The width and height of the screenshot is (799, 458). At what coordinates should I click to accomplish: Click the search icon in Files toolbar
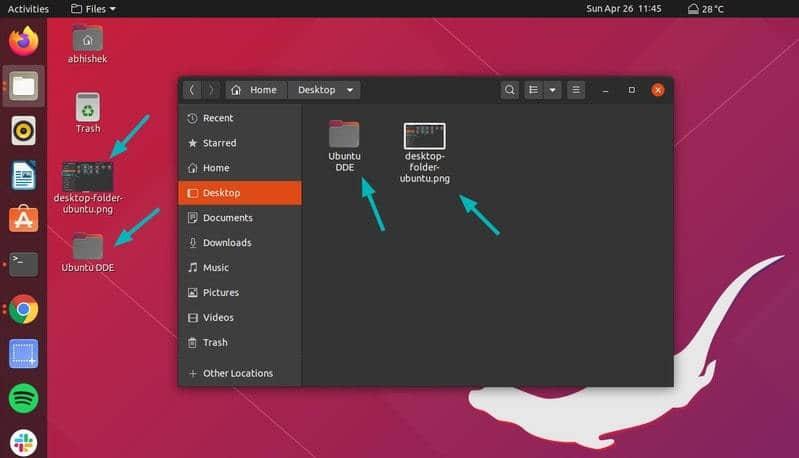tap(510, 90)
